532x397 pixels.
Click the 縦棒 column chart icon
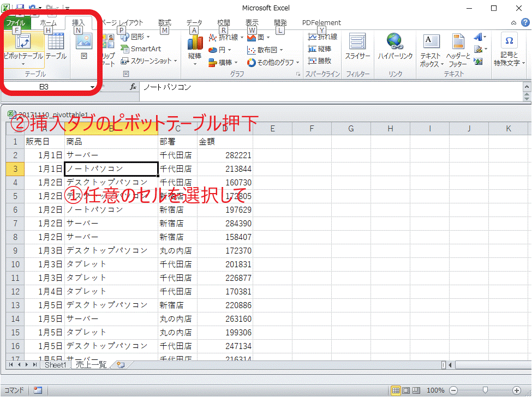[195, 47]
